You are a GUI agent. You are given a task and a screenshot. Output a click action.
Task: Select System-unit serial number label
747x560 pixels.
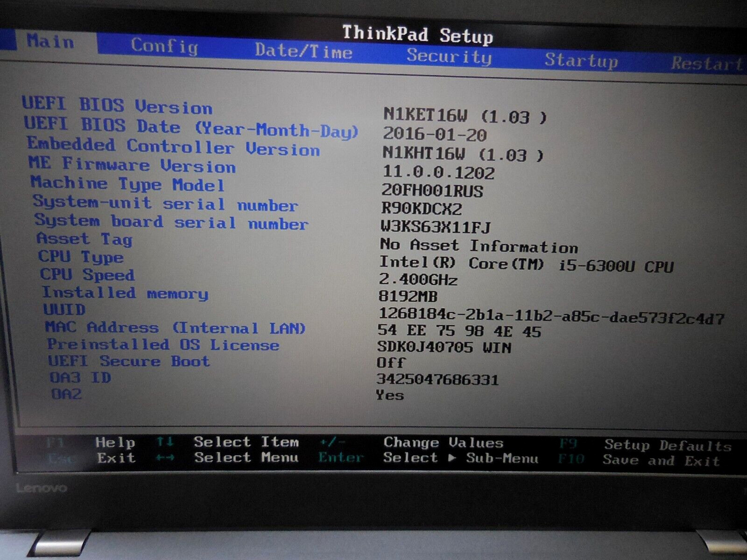point(165,203)
